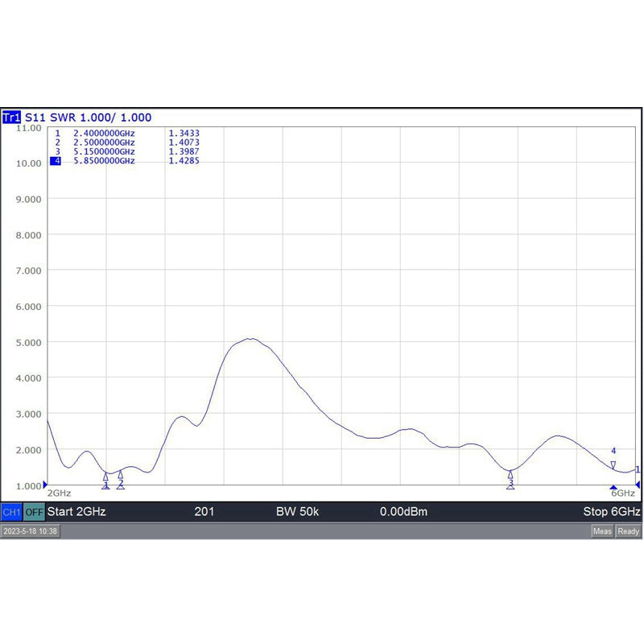Click the S11 SWR trace title
The width and height of the screenshot is (644, 644).
(89, 118)
